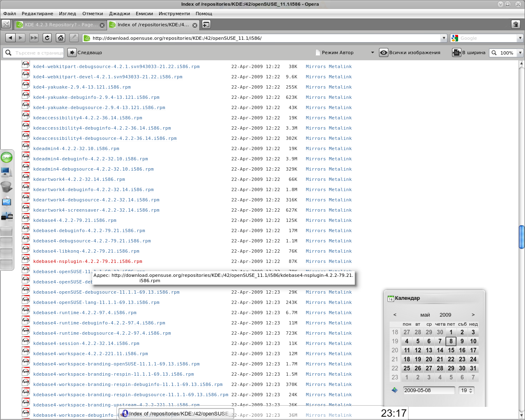Switch to KDE 4.2.3 Repository tab
This screenshot has width=525, height=420.
tap(60, 25)
